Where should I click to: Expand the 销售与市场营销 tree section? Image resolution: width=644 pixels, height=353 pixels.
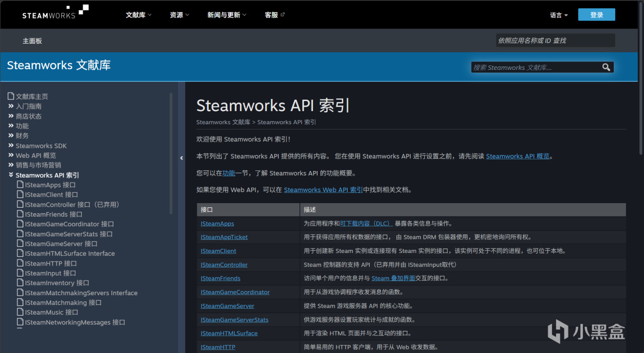[x=11, y=165]
